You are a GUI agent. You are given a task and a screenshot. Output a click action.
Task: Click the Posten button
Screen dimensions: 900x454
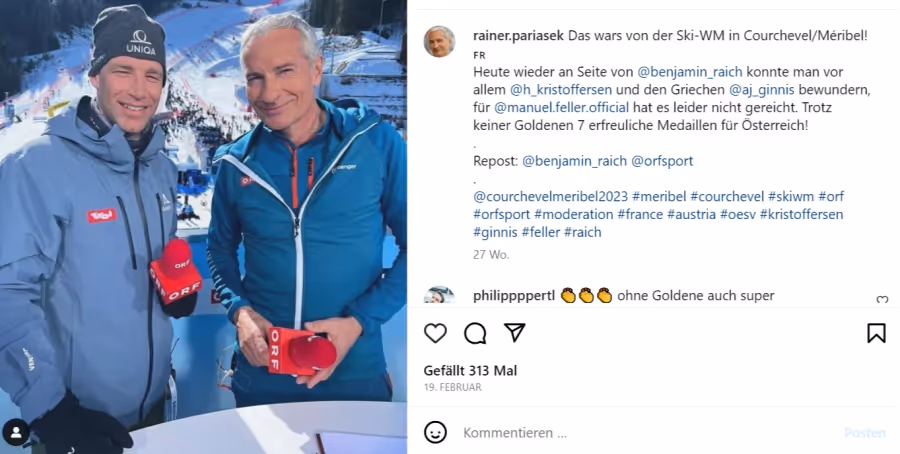pyautogui.click(x=865, y=433)
